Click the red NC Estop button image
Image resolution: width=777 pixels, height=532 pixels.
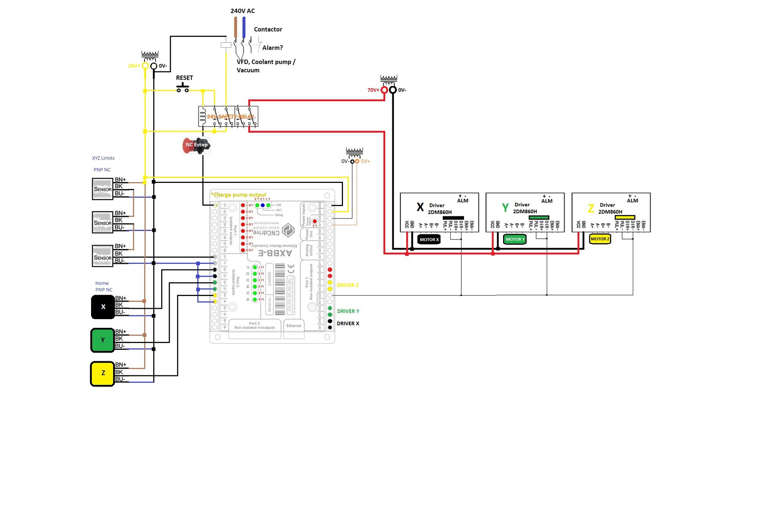[x=195, y=145]
